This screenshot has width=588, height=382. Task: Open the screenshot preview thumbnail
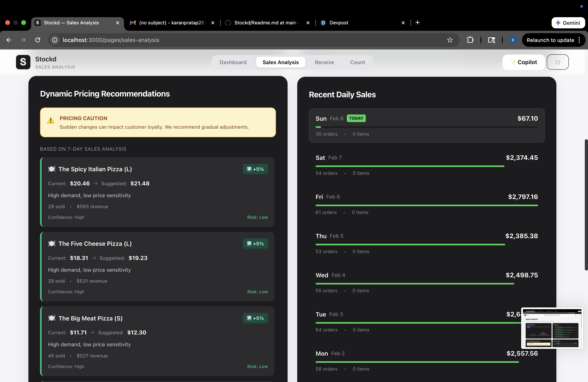(552, 328)
